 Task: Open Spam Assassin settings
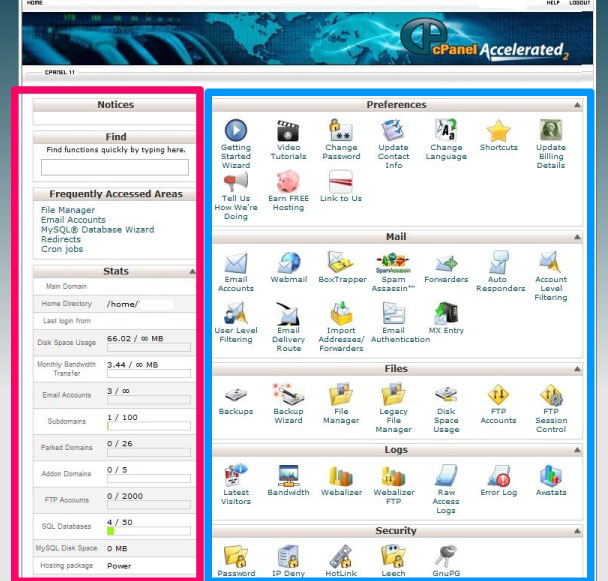point(393,263)
